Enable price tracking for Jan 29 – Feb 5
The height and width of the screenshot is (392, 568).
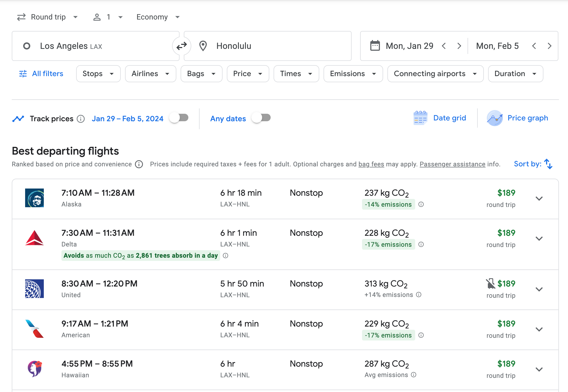coord(179,118)
